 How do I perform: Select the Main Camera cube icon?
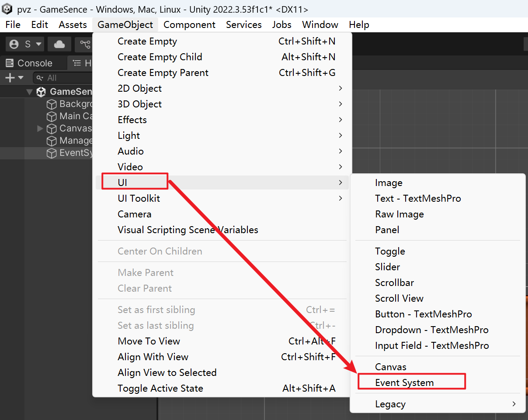pos(52,117)
